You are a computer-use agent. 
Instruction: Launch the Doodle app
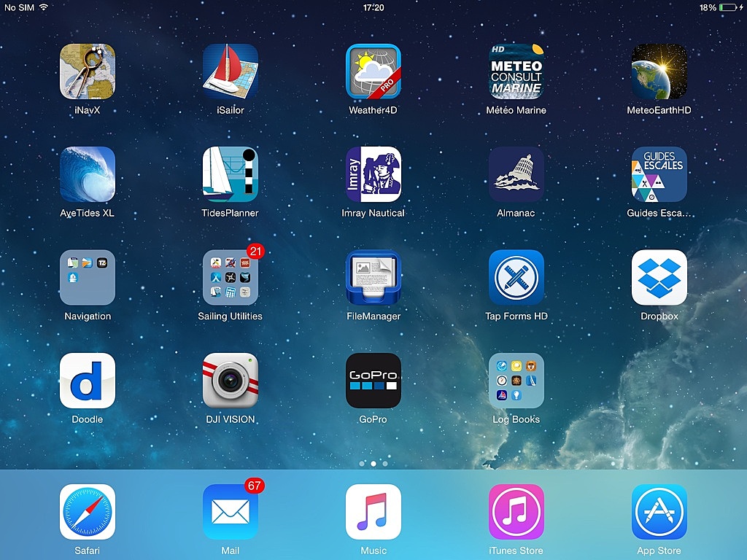[88, 381]
